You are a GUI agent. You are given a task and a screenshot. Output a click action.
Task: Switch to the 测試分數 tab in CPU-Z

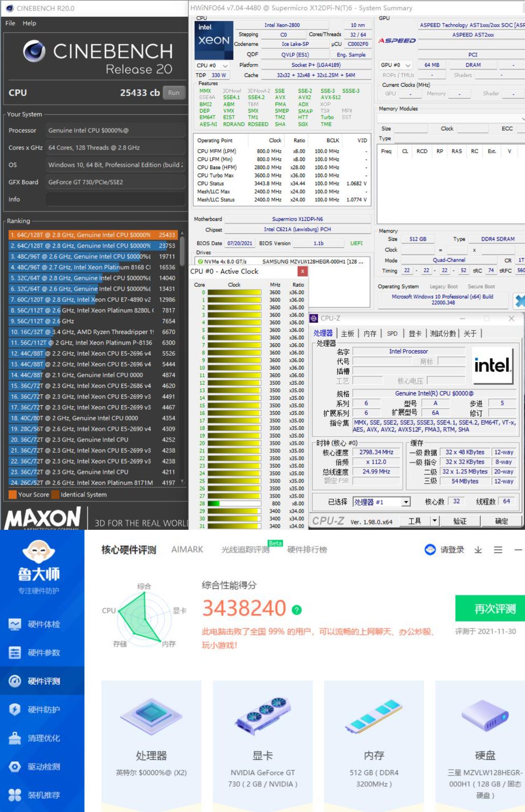click(443, 334)
